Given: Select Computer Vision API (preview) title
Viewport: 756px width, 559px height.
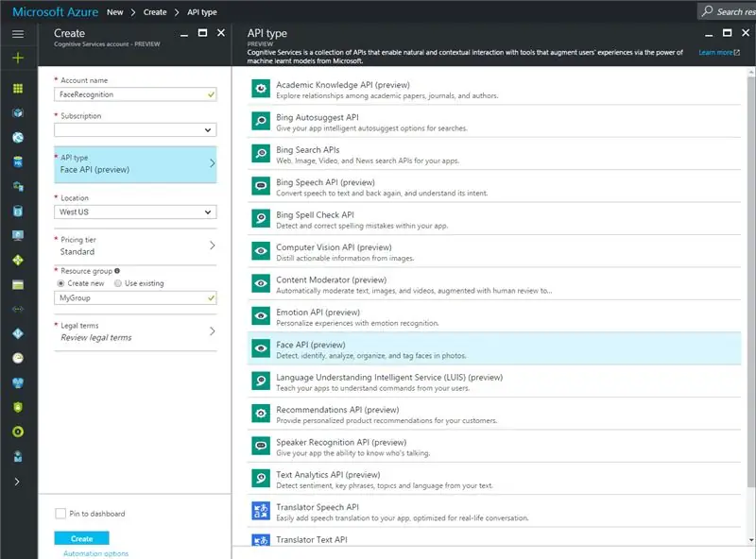Looking at the screenshot, I should [334, 247].
